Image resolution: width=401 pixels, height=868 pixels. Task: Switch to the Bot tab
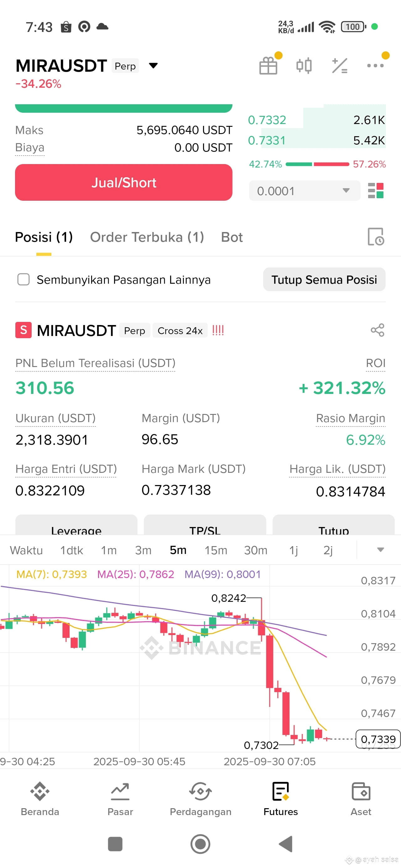tap(232, 237)
